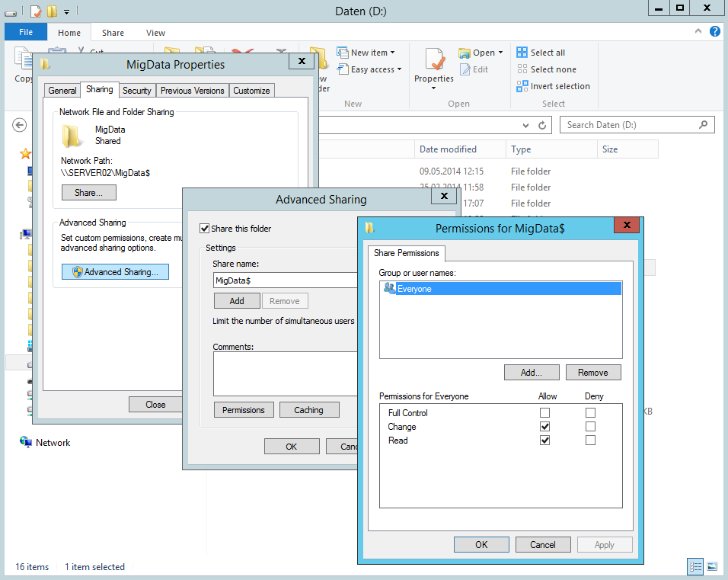Click Add... under Group or user names
The width and height of the screenshot is (728, 580).
click(531, 373)
